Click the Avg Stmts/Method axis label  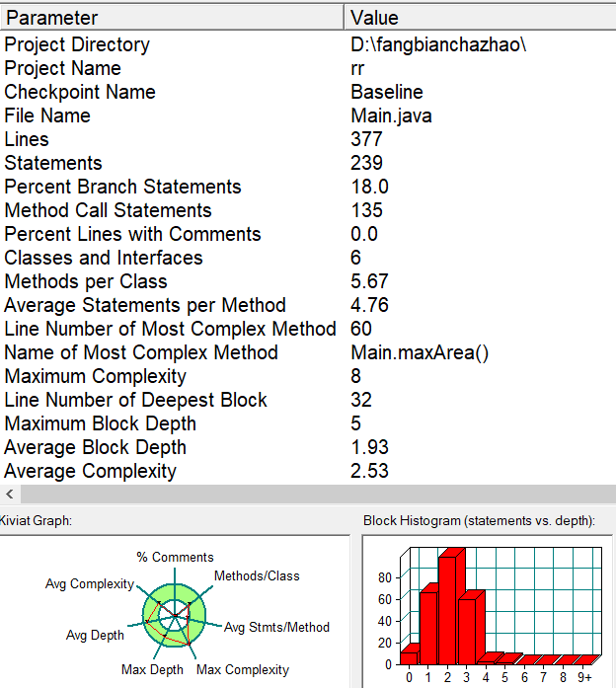[x=276, y=628]
